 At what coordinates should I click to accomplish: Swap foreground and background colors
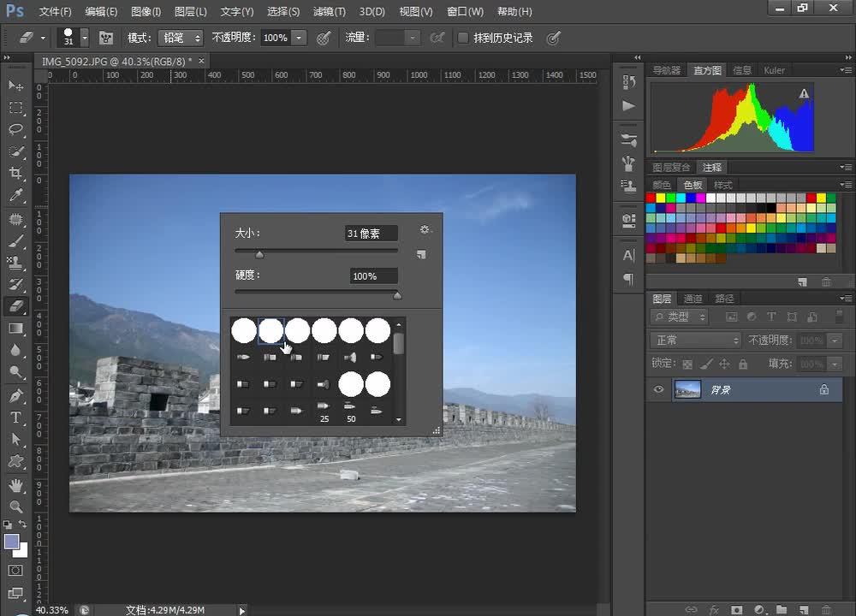(x=23, y=524)
